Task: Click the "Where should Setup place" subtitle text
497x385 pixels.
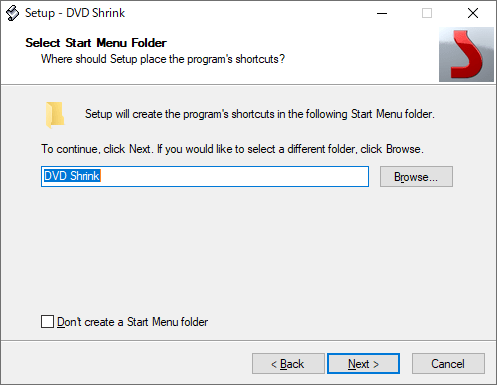Action: (163, 59)
